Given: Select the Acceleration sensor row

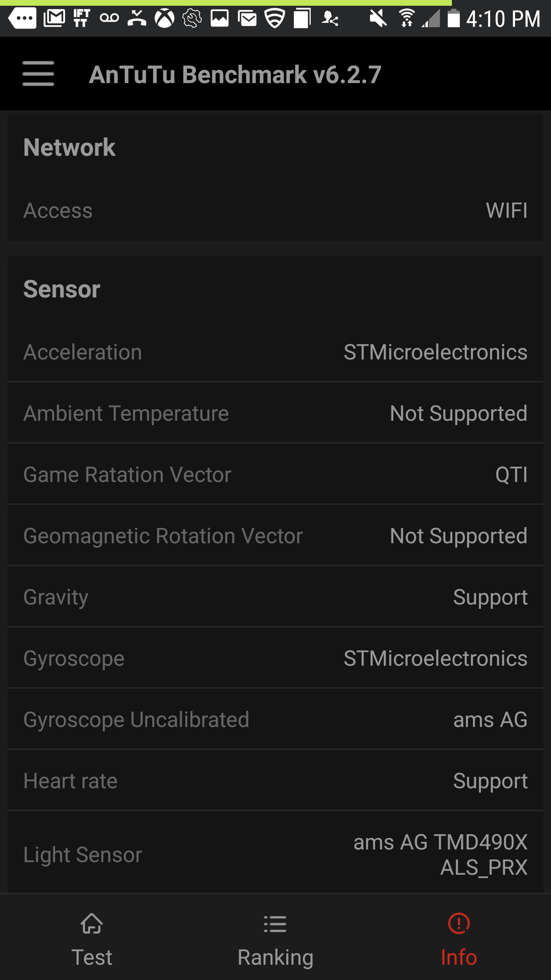Looking at the screenshot, I should pos(275,352).
